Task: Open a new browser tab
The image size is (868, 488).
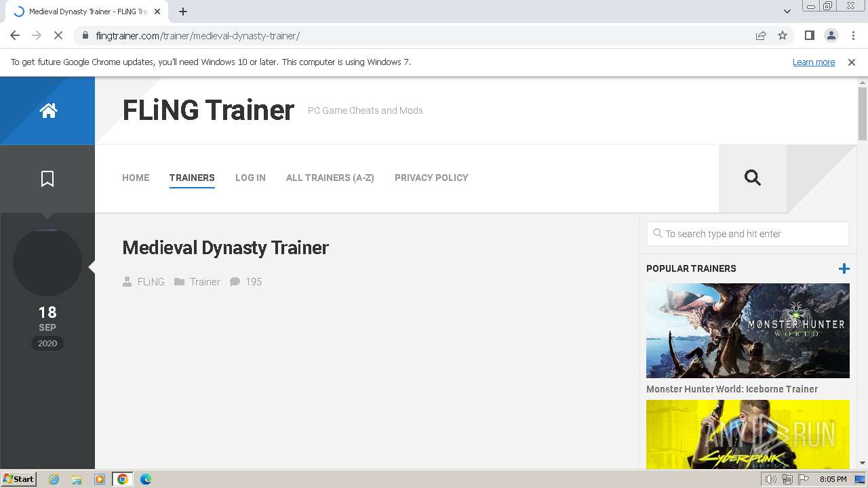Action: click(183, 12)
